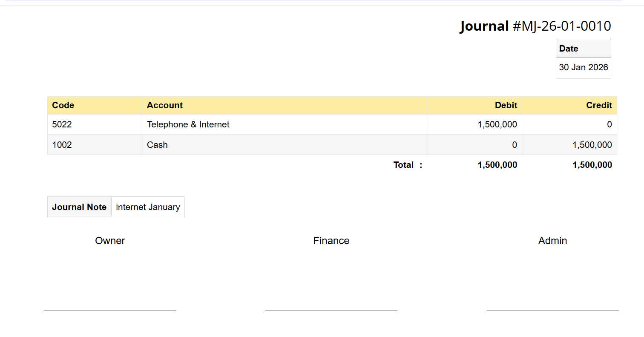Click the Code column header
The height and width of the screenshot is (337, 644).
[x=63, y=105]
